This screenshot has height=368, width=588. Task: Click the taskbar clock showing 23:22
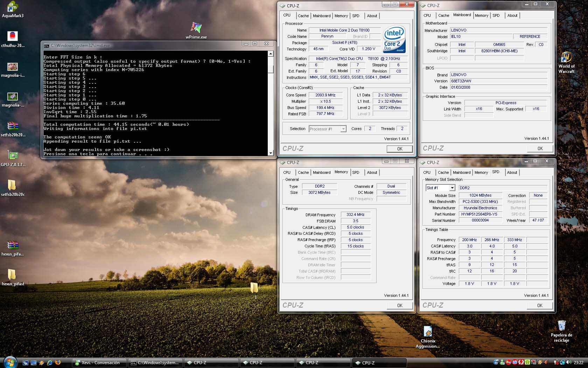[x=579, y=362]
